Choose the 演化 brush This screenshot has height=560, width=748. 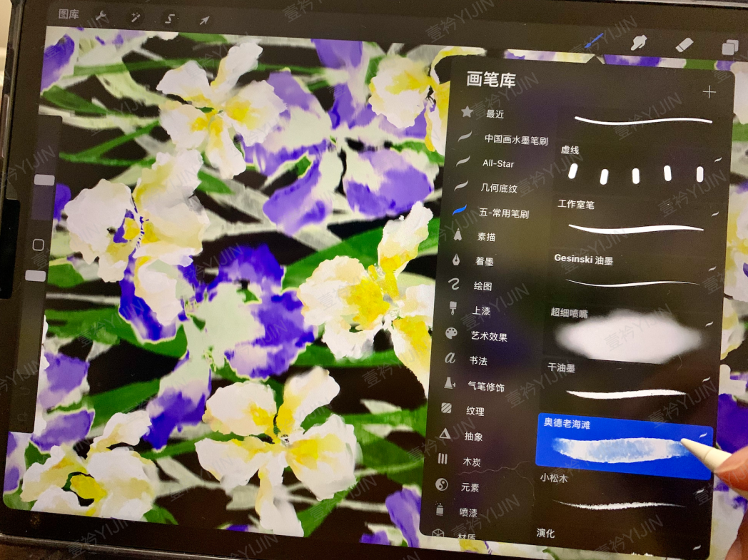click(x=618, y=541)
